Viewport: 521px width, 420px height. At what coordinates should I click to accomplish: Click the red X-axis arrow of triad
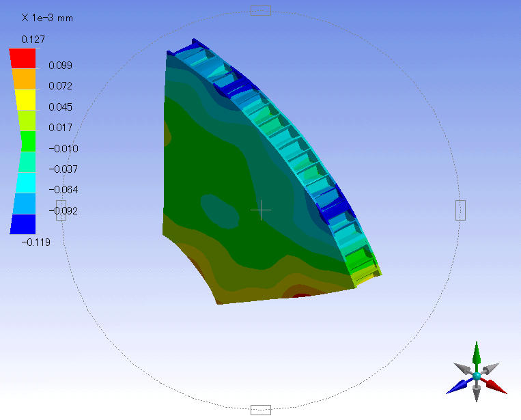494,386
